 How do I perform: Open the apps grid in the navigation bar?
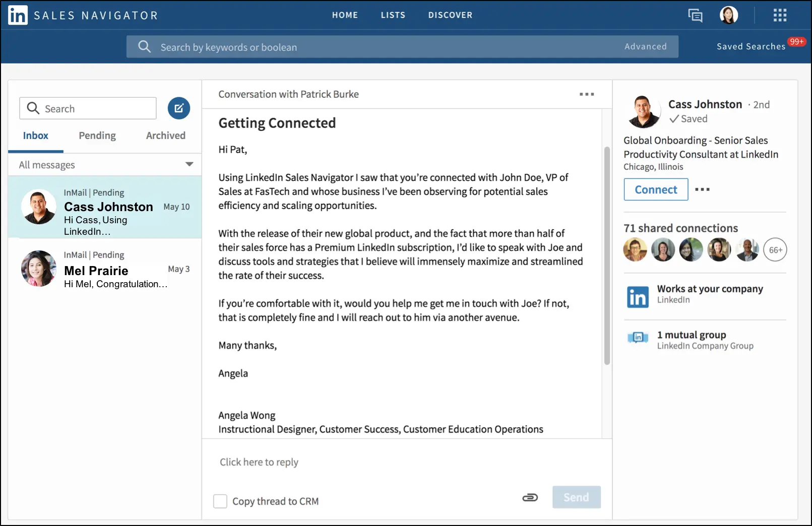(x=779, y=15)
